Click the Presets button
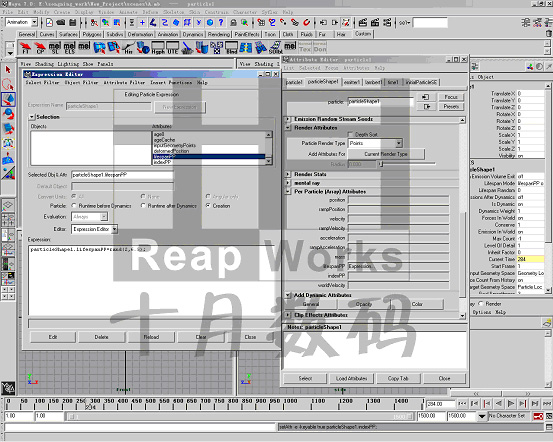Screen dimensions: 553x442 451,107
